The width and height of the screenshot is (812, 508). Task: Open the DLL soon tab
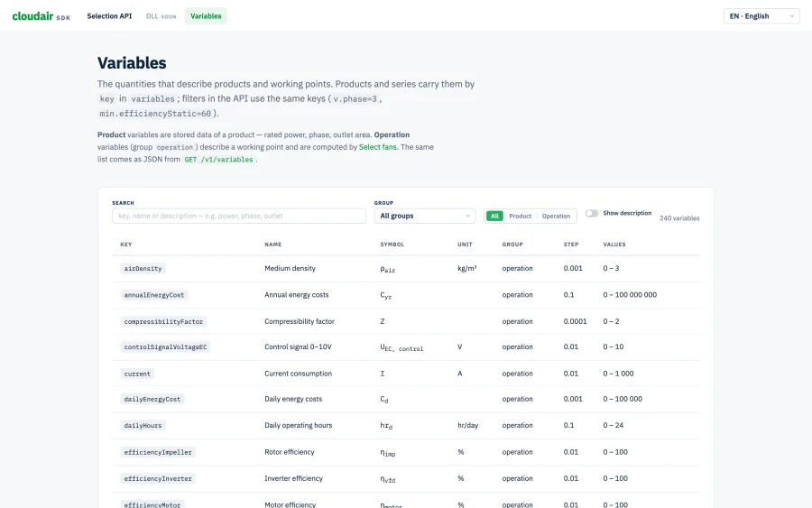pyautogui.click(x=161, y=16)
